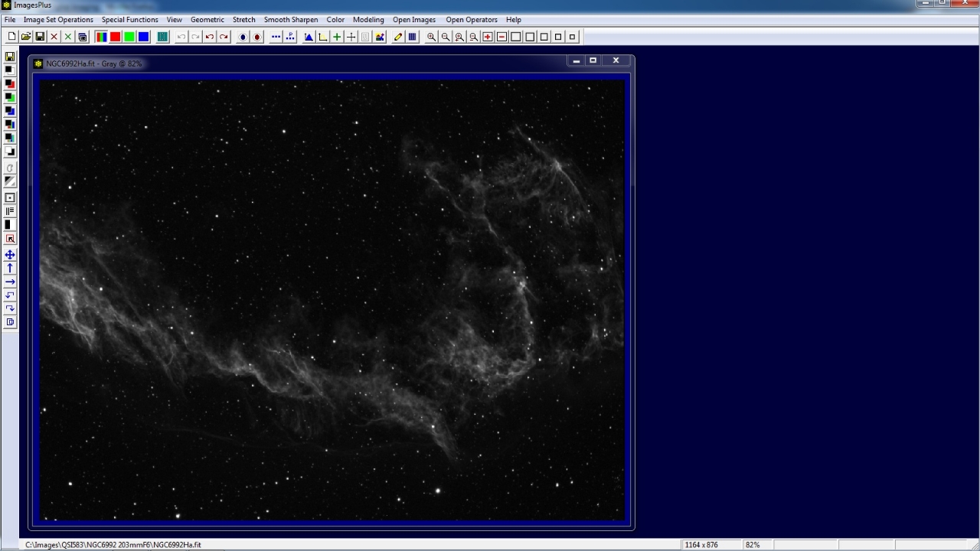Screen dimensions: 980x551
Task: Click the red undo arrow icon
Action: pyautogui.click(x=210, y=37)
